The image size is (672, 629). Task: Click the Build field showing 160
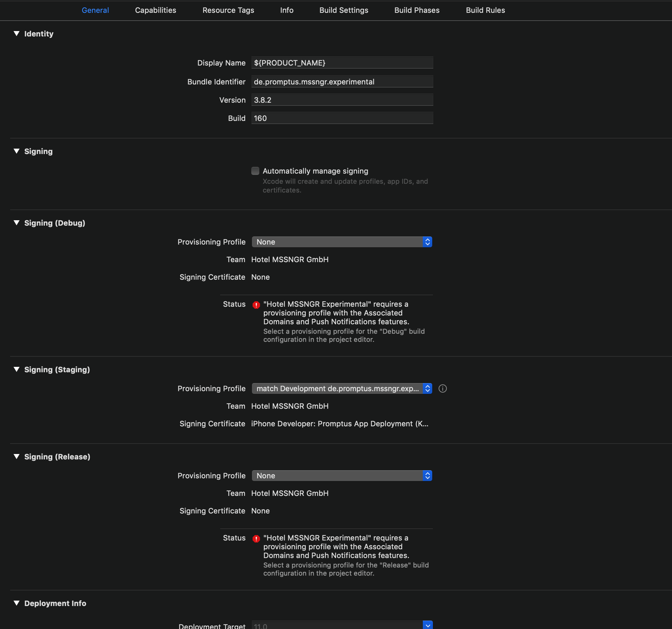342,118
